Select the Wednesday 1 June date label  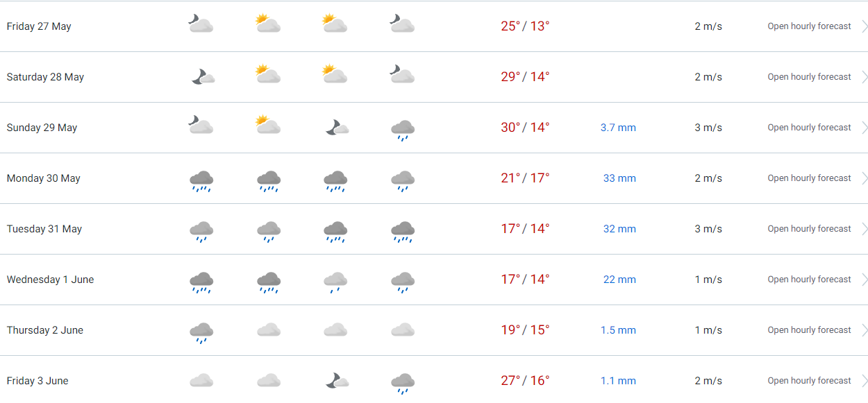point(50,280)
